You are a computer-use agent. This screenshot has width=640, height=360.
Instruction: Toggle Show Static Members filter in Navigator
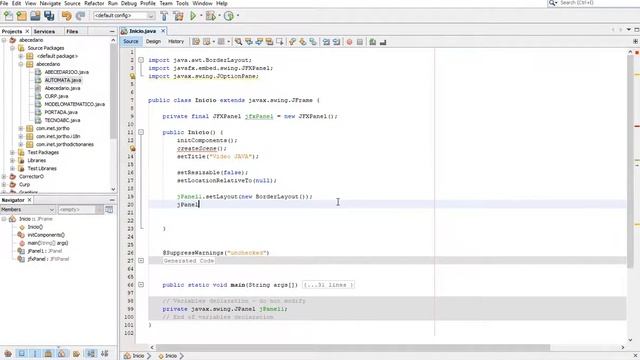(x=35, y=353)
